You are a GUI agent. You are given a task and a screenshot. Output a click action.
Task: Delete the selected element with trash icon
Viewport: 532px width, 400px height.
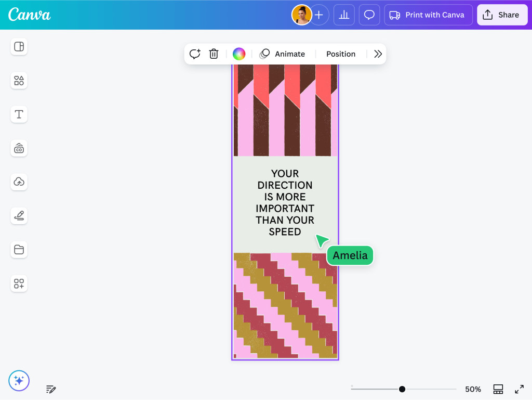tap(214, 54)
